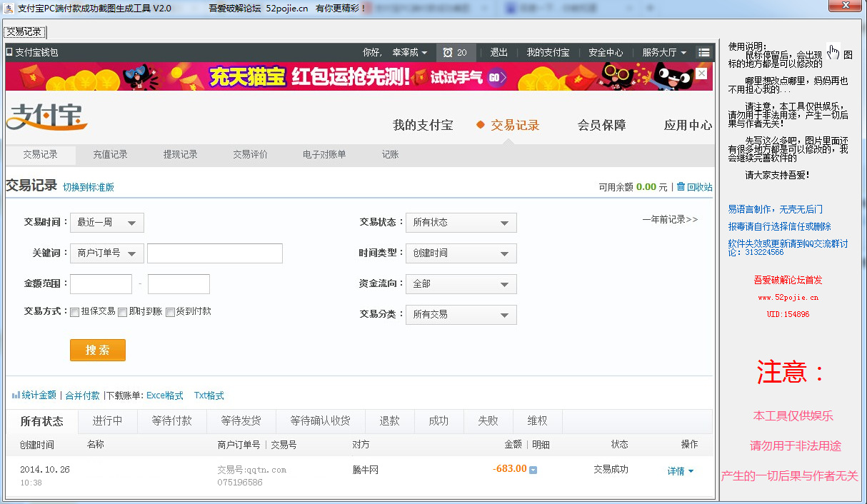Click the 支付宝 Alipay logo
Viewport: 867px width, 504px height.
(46, 118)
